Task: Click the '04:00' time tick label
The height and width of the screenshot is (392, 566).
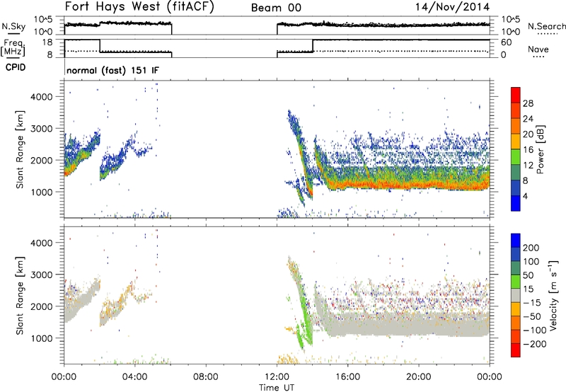Action: point(135,377)
